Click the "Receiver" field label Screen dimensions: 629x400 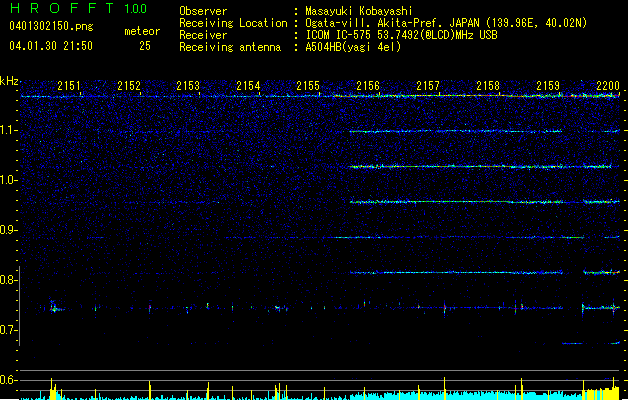pyautogui.click(x=203, y=35)
